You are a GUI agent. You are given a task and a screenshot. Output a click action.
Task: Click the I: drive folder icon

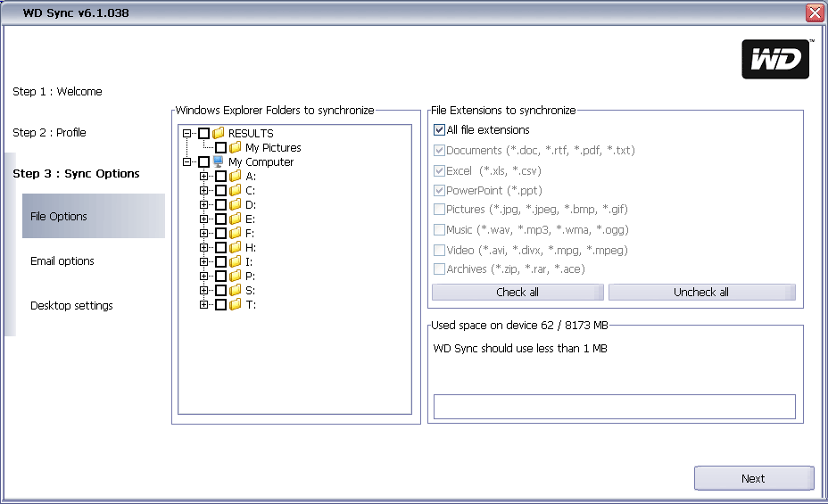(x=235, y=260)
